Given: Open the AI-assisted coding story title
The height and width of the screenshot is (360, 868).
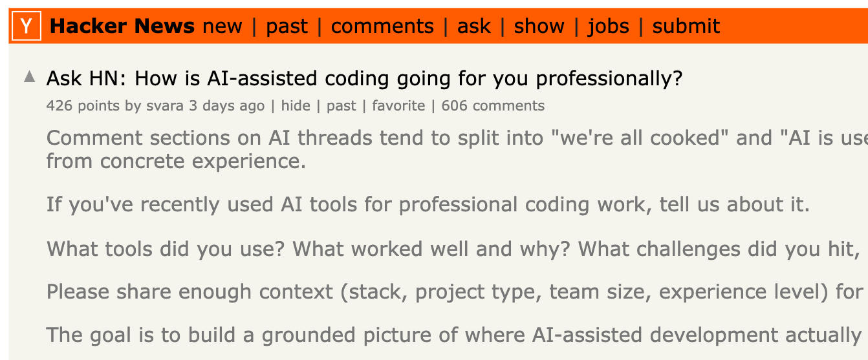Looking at the screenshot, I should pos(364,79).
